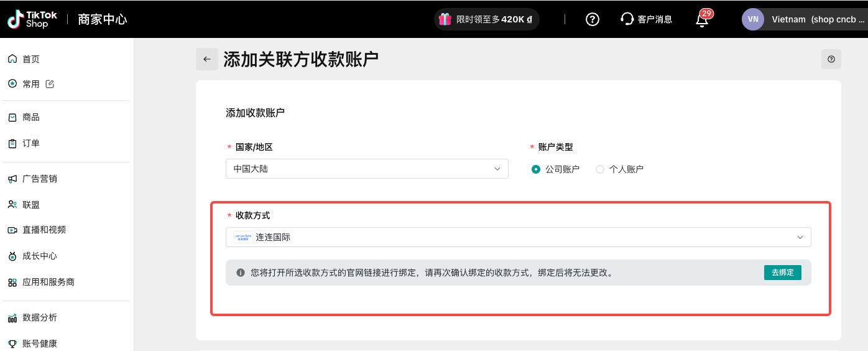The height and width of the screenshot is (351, 868).
Task: Open 数据分析 in the sidebar
Action: click(x=40, y=317)
